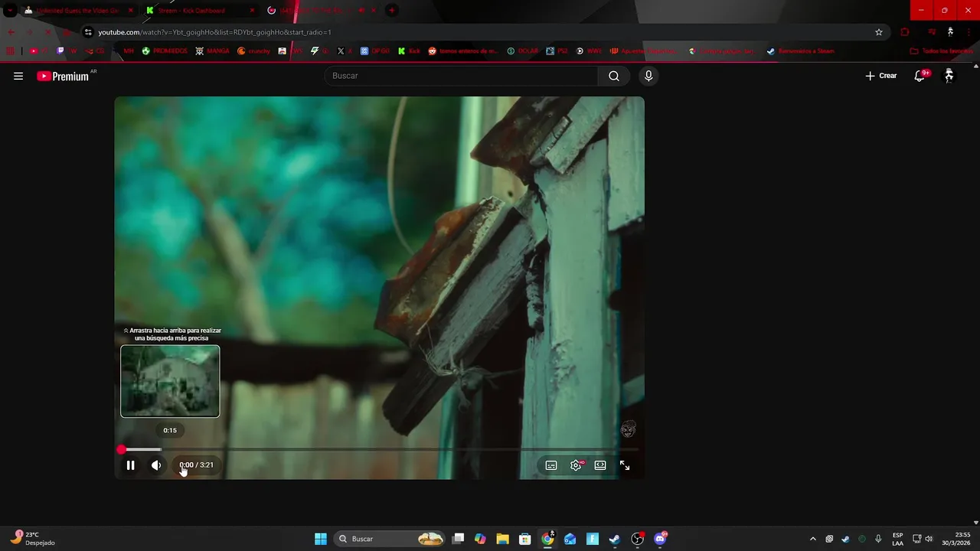Screen dimensions: 980x551
Task: Open the weather widget showing 23°C
Action: (33, 539)
